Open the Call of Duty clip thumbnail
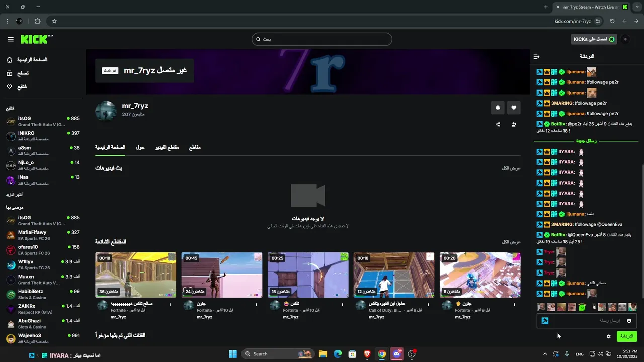Screen dimensions: 644x362 (394, 275)
